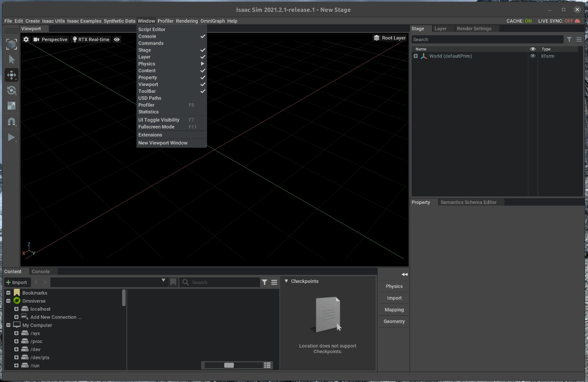Click the Play simulation button
This screenshot has width=588, height=382.
click(11, 138)
